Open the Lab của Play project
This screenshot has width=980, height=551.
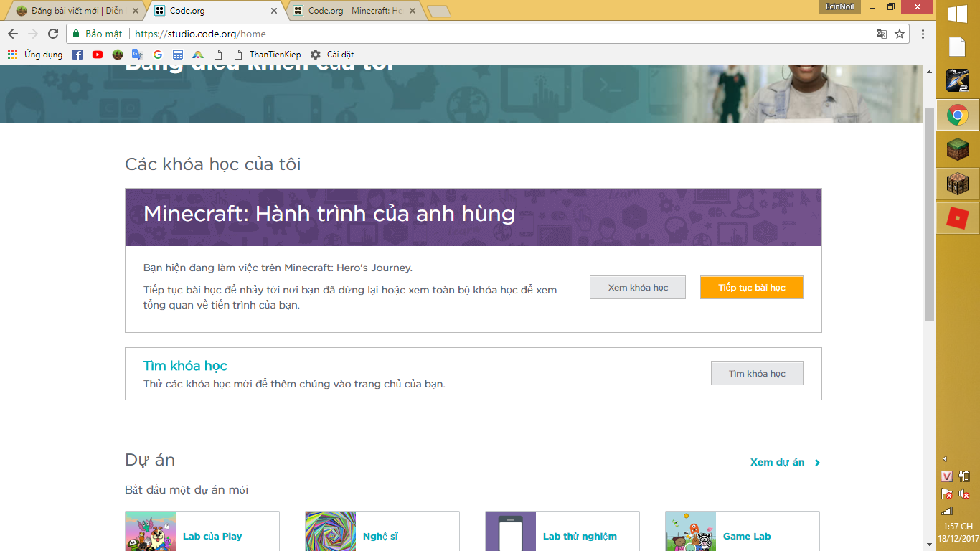click(212, 537)
